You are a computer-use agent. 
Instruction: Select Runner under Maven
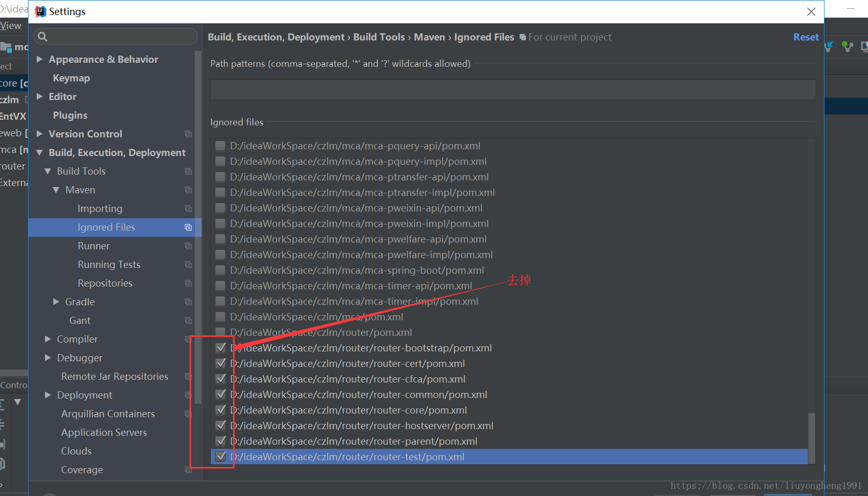(x=94, y=246)
